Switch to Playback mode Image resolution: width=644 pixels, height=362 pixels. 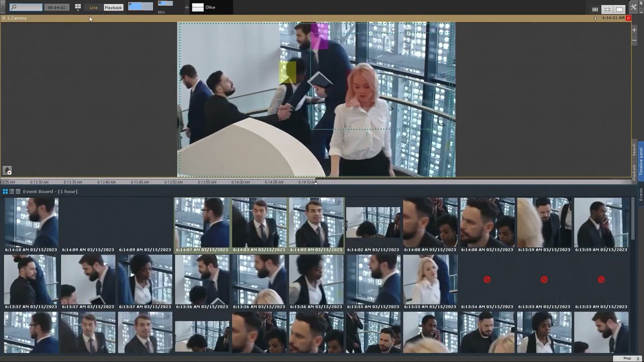(113, 8)
